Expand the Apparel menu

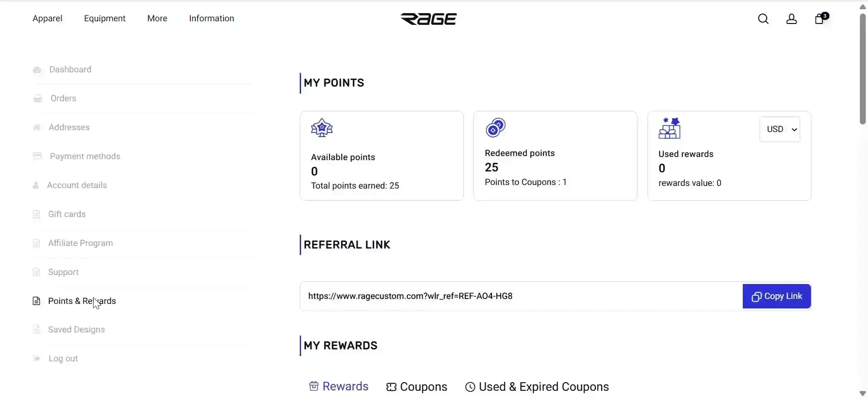pos(47,19)
